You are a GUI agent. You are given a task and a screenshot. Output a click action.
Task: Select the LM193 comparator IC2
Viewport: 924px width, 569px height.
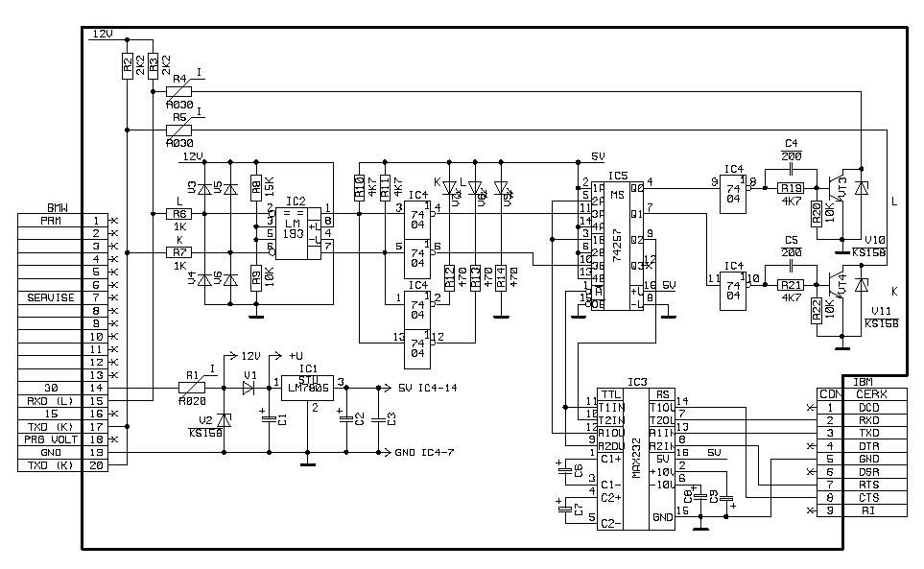tap(295, 234)
